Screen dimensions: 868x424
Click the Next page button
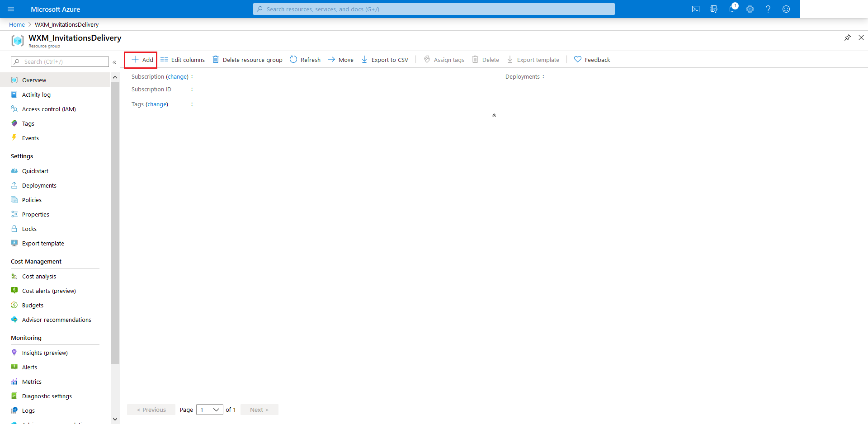(259, 410)
